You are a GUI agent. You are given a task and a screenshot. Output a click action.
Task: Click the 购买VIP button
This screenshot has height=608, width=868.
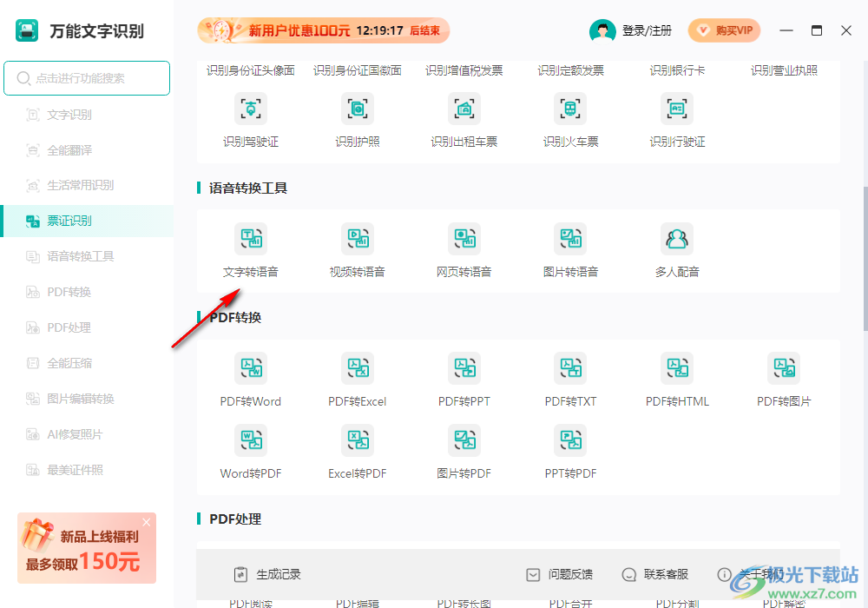point(724,30)
